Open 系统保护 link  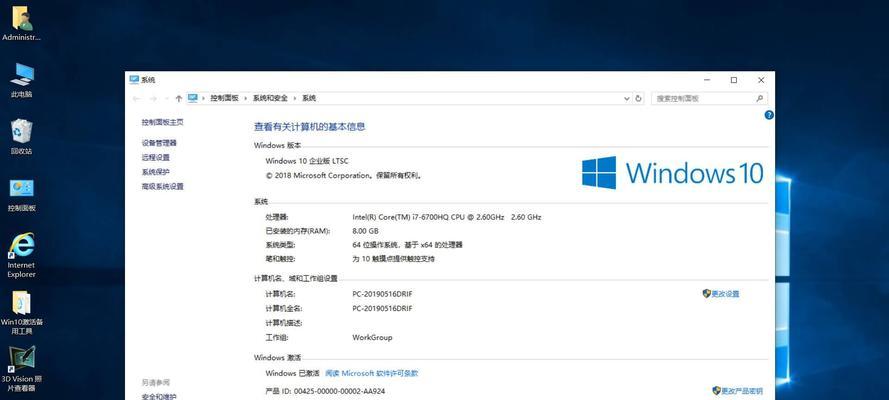click(x=156, y=172)
